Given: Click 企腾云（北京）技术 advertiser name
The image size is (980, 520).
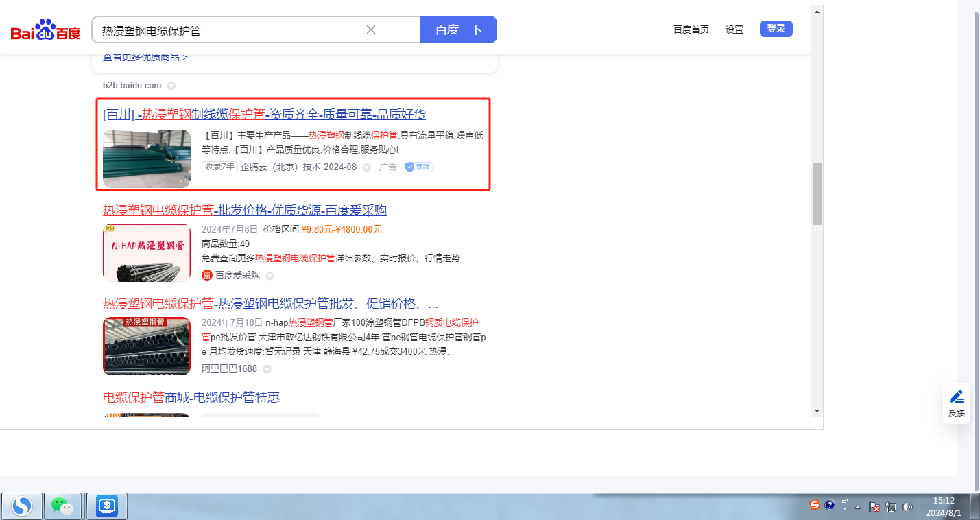Looking at the screenshot, I should 280,167.
